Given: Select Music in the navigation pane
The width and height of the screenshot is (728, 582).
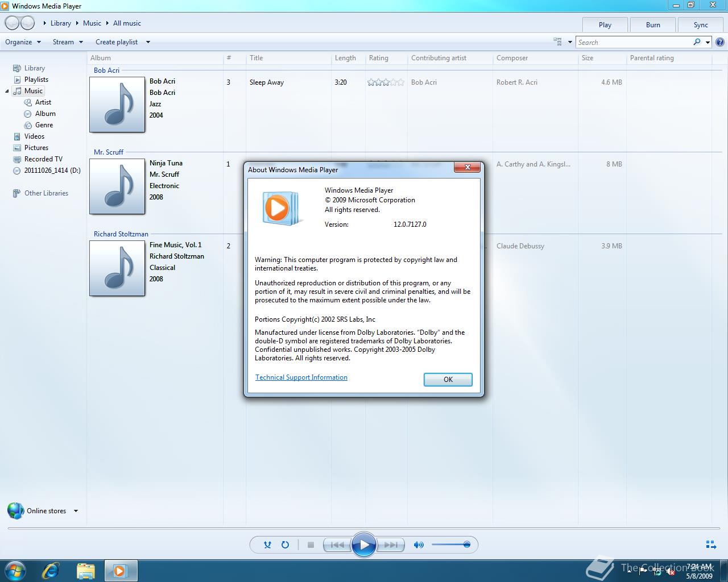Looking at the screenshot, I should [x=33, y=91].
